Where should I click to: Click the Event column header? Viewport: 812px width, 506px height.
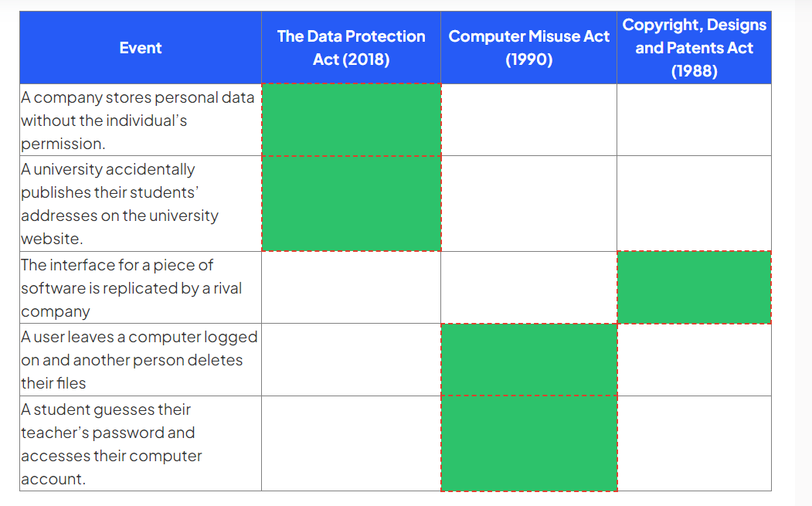tap(141, 48)
